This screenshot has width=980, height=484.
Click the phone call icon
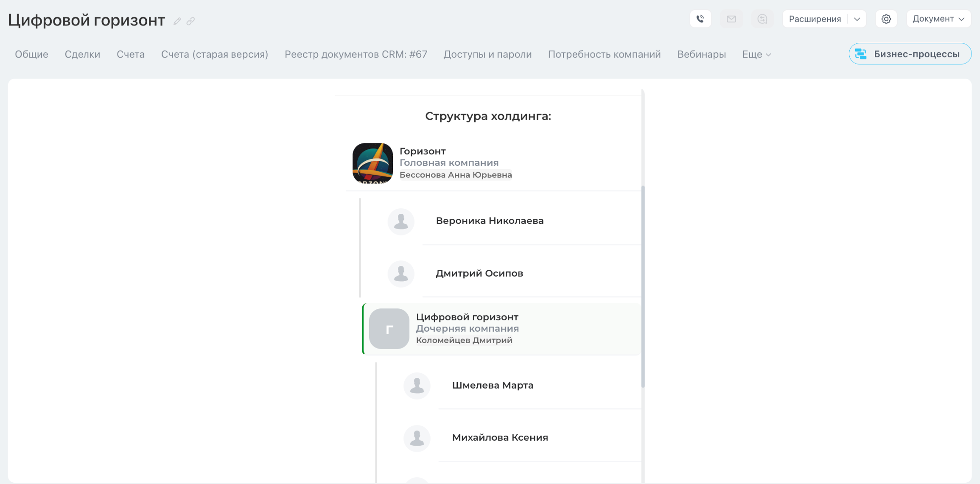(x=700, y=19)
